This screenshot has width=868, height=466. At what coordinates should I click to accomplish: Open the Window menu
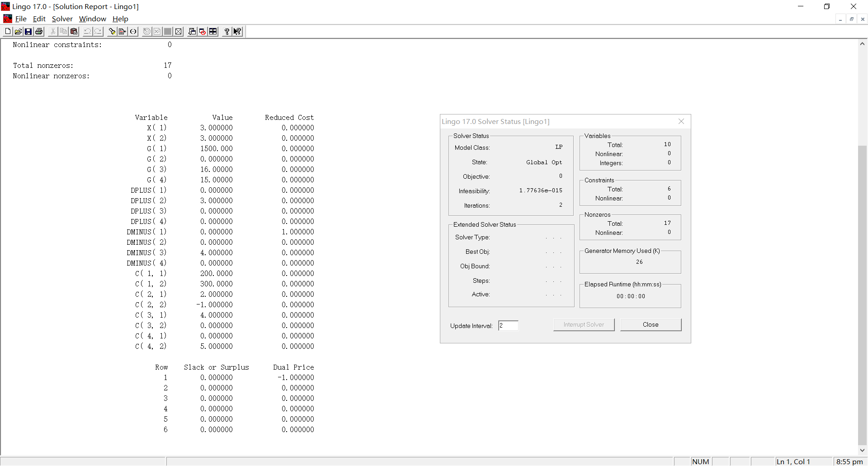click(93, 19)
